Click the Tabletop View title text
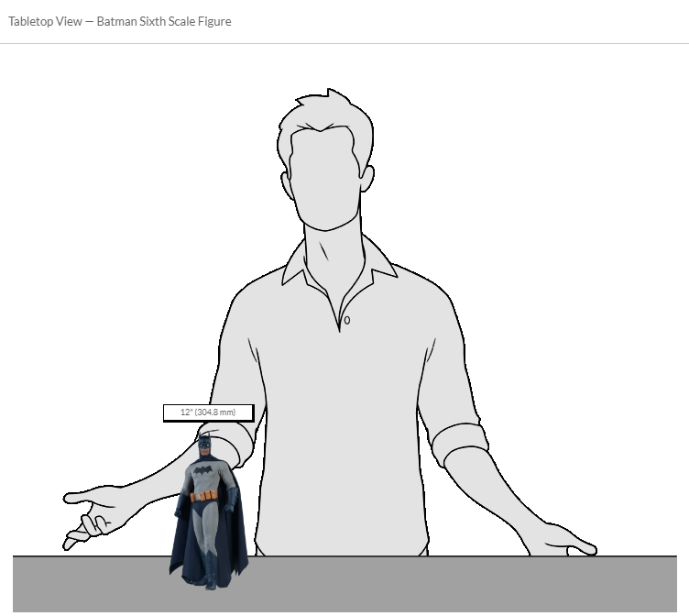 [x=119, y=22]
